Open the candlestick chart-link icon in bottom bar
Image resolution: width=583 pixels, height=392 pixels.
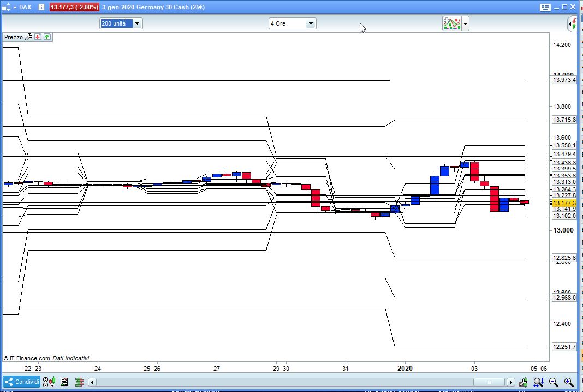(49, 382)
